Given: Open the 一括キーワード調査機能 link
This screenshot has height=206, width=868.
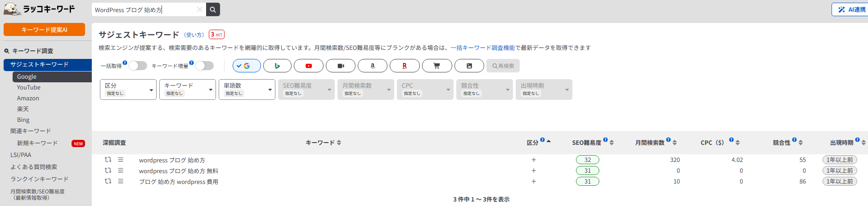Looking at the screenshot, I should [482, 48].
